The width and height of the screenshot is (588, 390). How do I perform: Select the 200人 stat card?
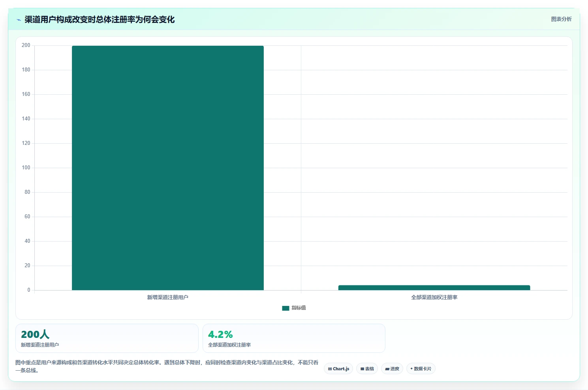pyautogui.click(x=107, y=338)
